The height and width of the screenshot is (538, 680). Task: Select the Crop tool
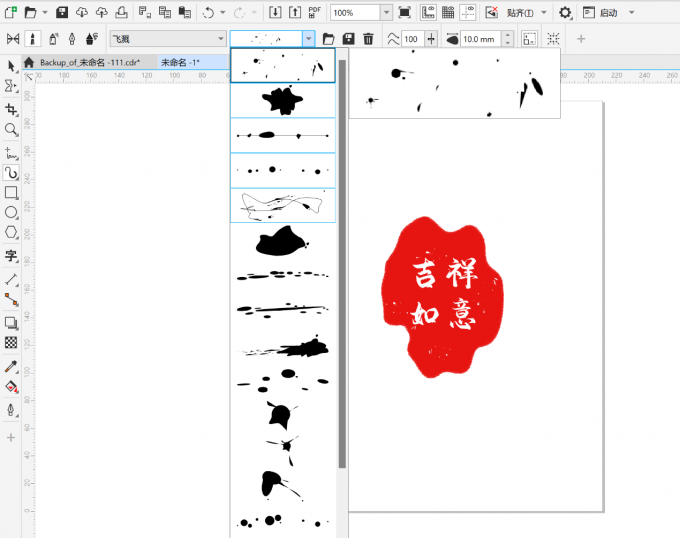(x=11, y=108)
